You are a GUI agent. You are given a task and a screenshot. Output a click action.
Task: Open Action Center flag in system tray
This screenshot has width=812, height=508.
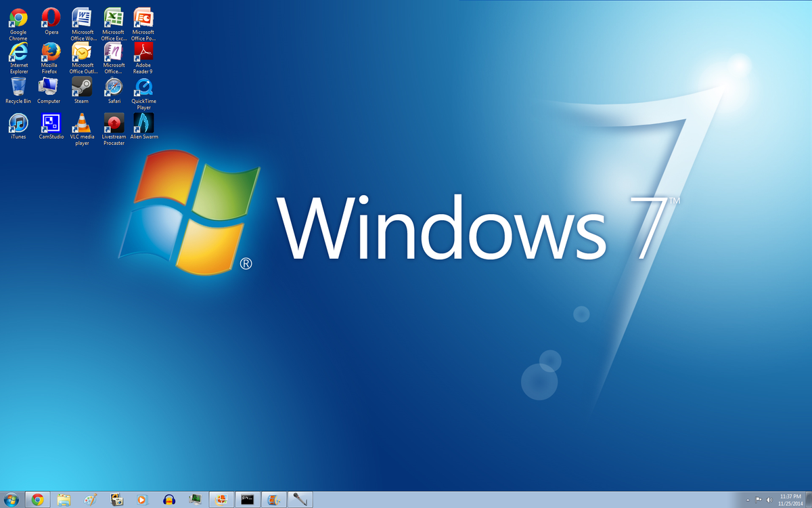[x=759, y=501]
